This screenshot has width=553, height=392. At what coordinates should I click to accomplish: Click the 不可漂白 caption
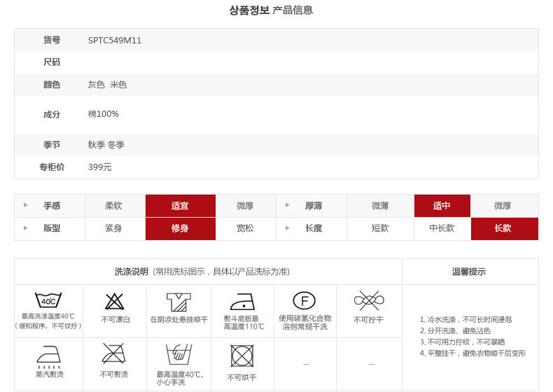(x=115, y=320)
